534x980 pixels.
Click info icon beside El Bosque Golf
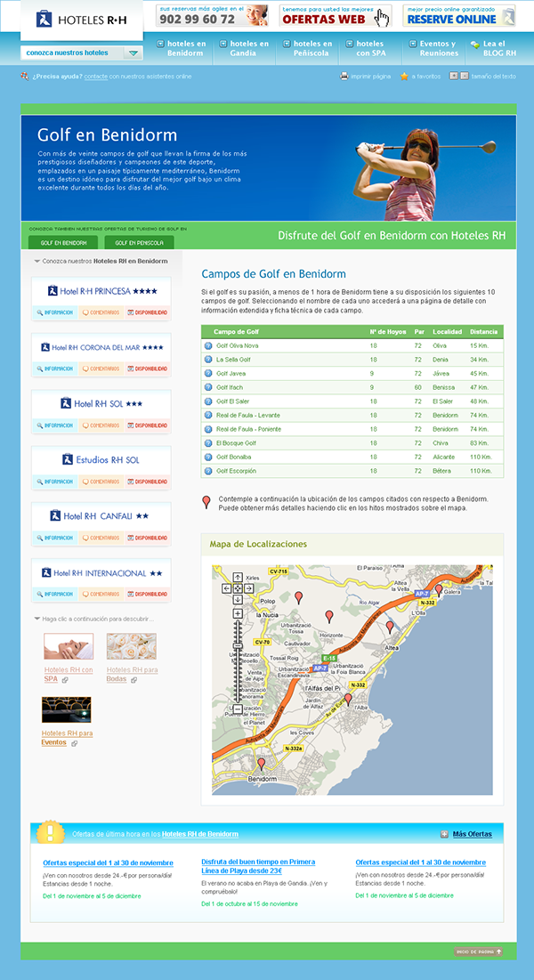[x=208, y=443]
